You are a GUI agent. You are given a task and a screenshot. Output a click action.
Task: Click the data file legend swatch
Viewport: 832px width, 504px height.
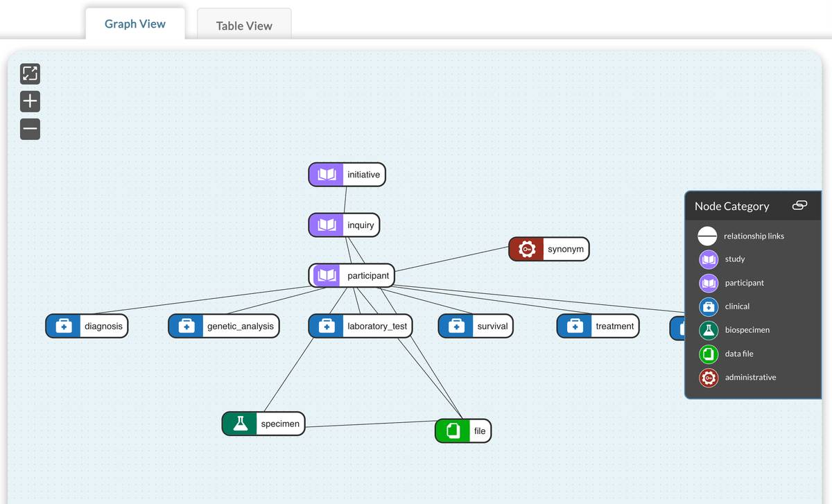(x=708, y=354)
